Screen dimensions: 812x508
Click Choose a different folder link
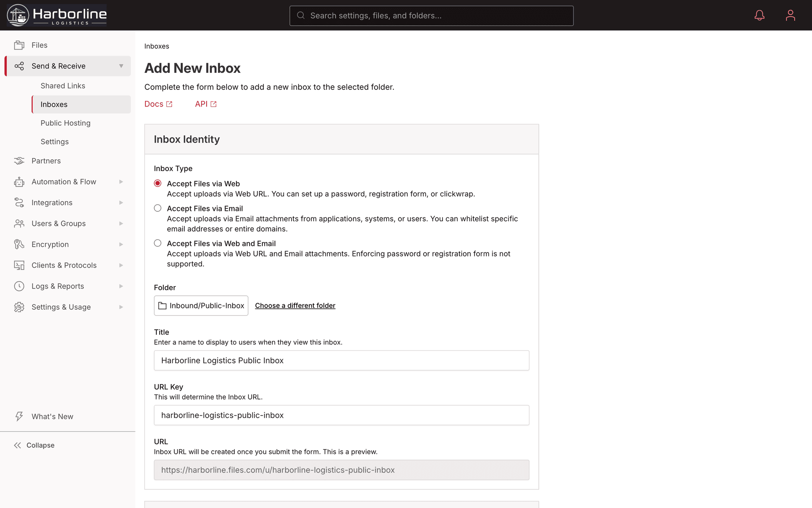coord(295,306)
